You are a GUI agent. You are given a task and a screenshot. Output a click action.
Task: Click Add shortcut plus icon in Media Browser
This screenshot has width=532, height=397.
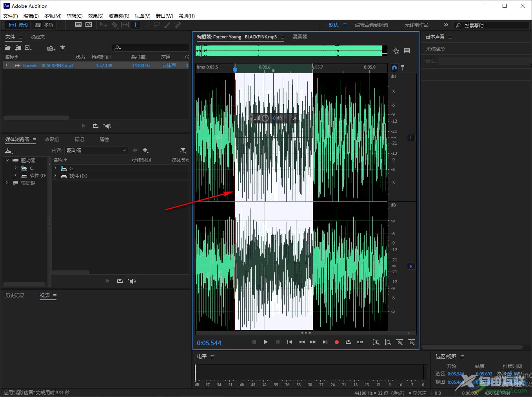click(x=145, y=150)
